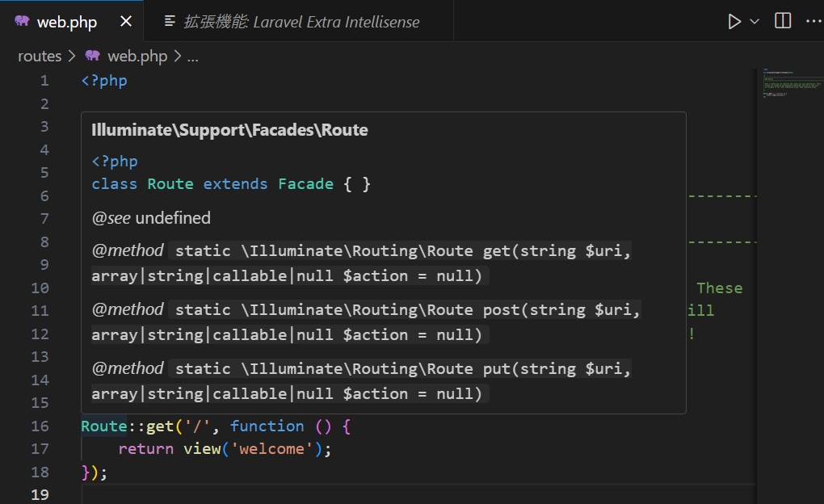
Task: Open the Laravel Extra Intellisense extension tab
Action: point(299,21)
